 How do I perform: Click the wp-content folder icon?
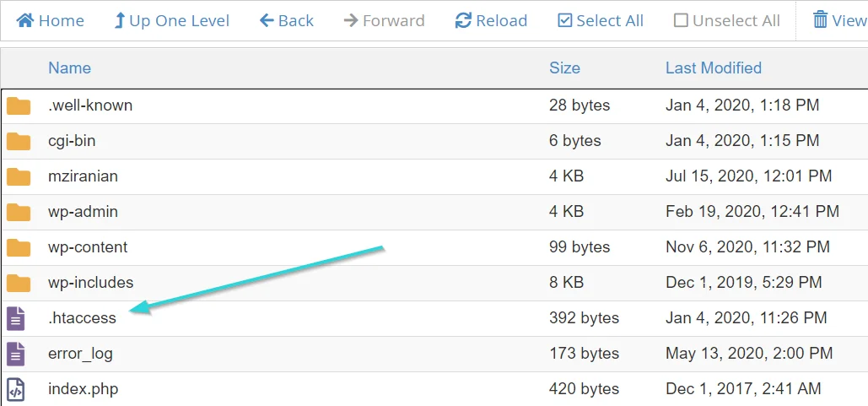[x=19, y=247]
